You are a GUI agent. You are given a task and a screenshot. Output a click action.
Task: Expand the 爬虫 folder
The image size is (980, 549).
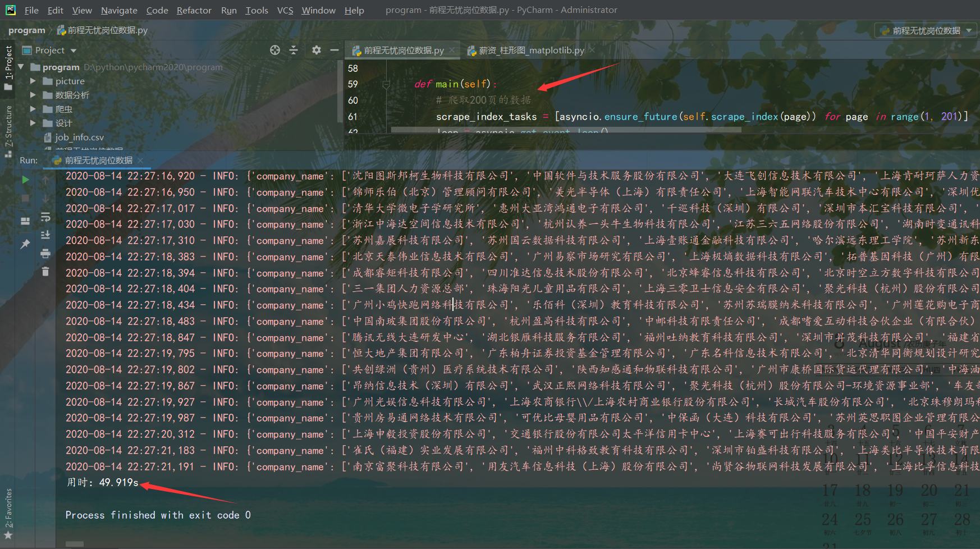pyautogui.click(x=33, y=109)
